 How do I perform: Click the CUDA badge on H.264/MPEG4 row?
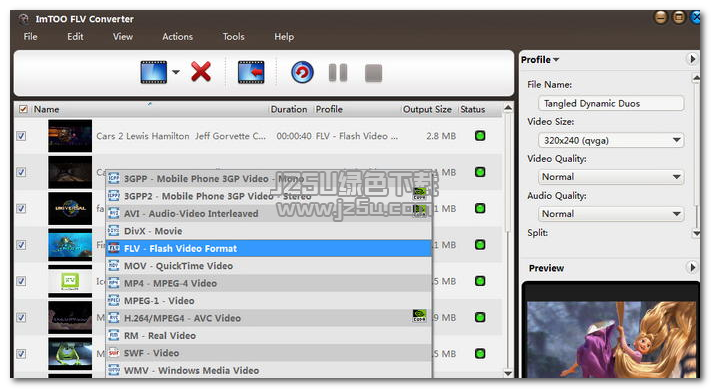pos(419,316)
